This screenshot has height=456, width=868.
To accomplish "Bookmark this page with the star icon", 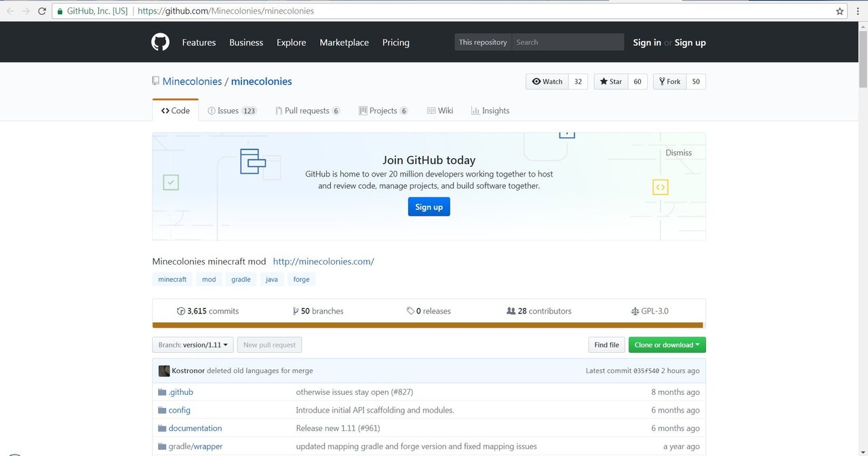I will (840, 11).
